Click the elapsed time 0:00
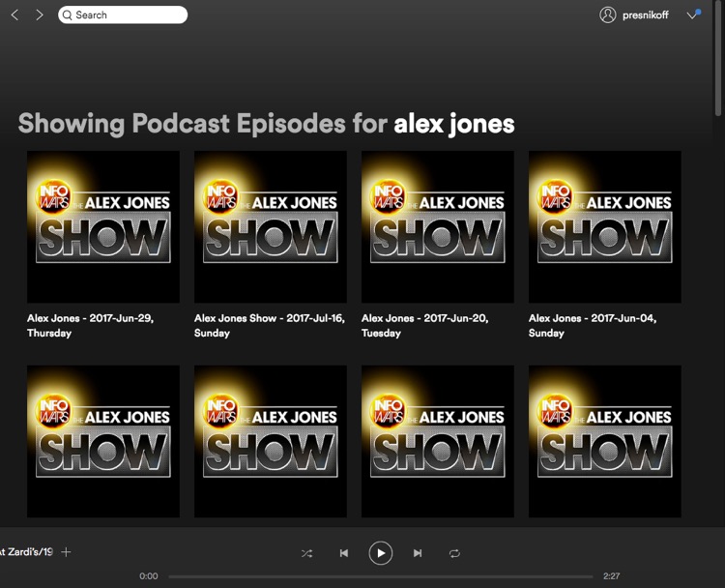This screenshot has height=588, width=725. (x=149, y=576)
